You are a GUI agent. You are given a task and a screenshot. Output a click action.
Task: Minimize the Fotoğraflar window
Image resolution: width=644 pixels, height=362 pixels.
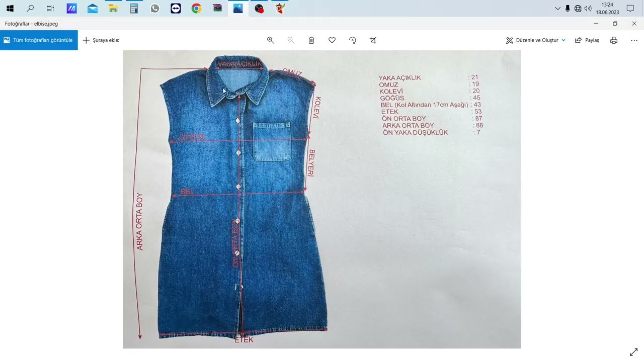[596, 24]
